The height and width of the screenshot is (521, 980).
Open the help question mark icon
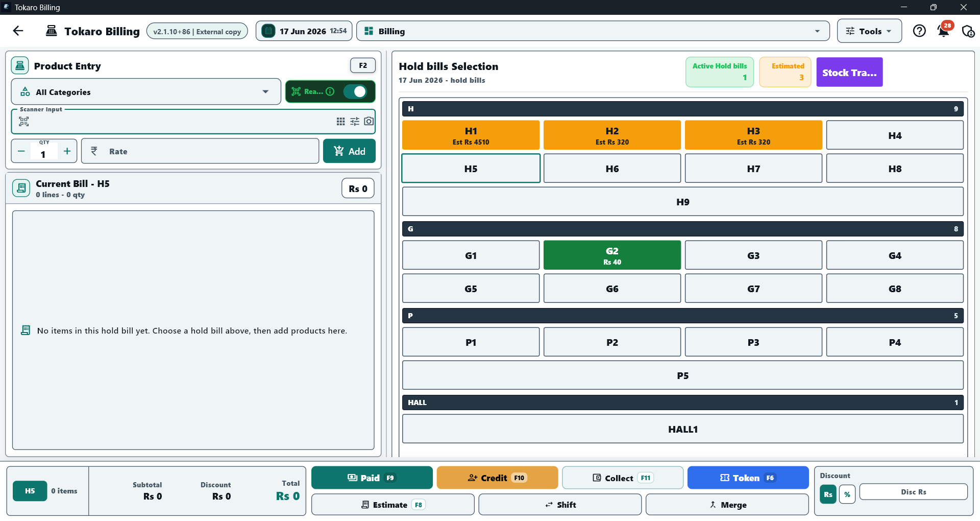(919, 31)
